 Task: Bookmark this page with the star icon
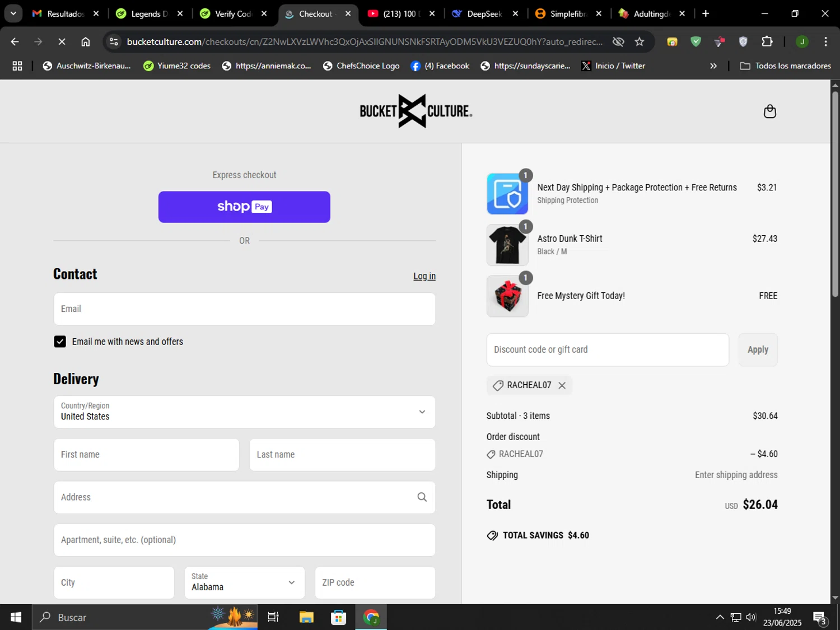point(639,41)
